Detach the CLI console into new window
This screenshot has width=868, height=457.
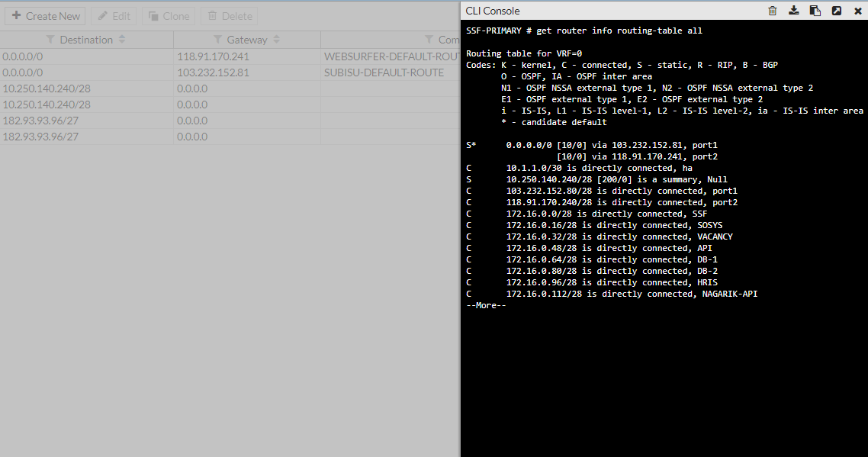click(x=837, y=11)
